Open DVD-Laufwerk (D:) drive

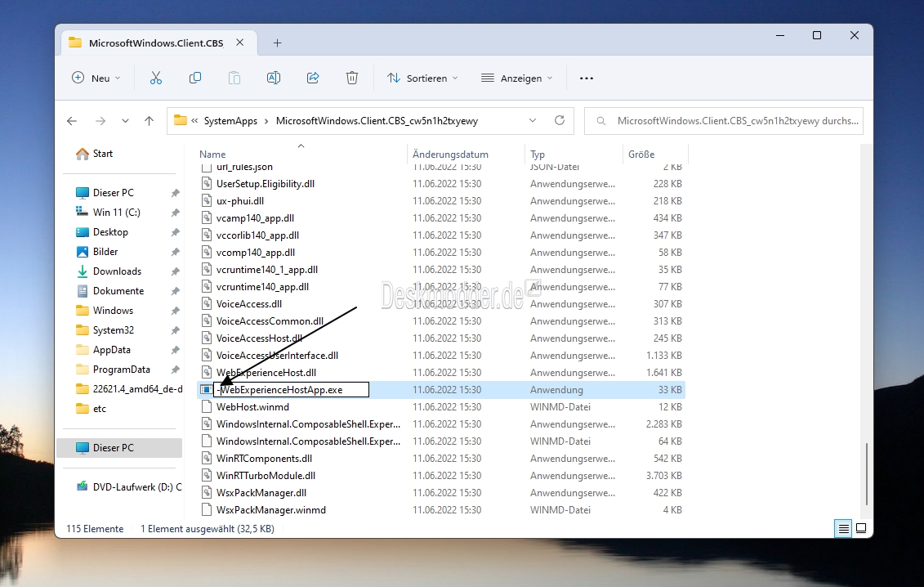coord(130,486)
